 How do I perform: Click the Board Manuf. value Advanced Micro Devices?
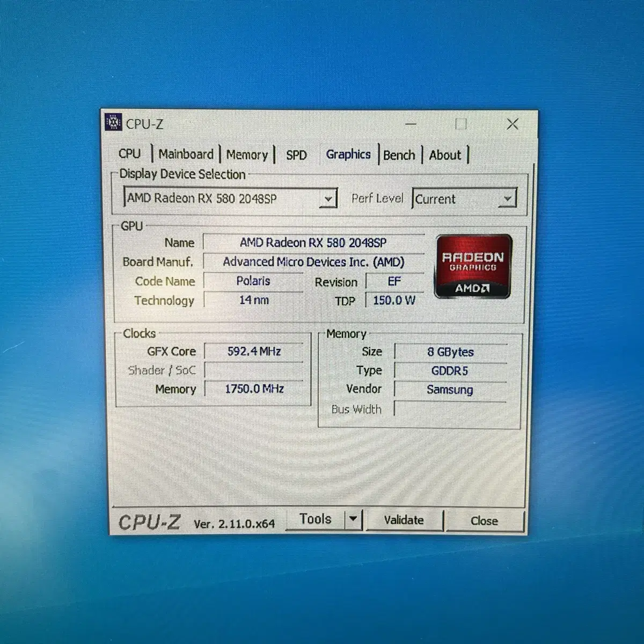click(313, 262)
